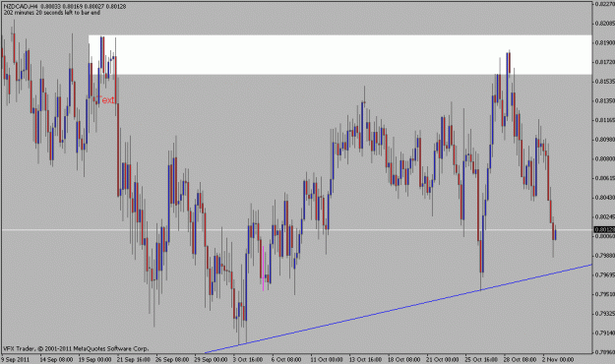This screenshot has height=364, width=615.
Task: Click the '14 Sep 08:00' time label
Action: [x=56, y=360]
